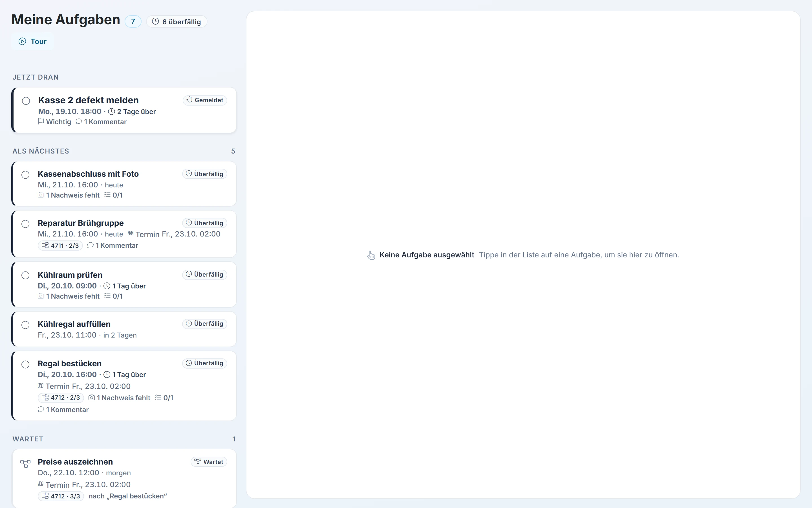
Task: Complete the Kühlraum prüfen task circle
Action: tap(25, 275)
